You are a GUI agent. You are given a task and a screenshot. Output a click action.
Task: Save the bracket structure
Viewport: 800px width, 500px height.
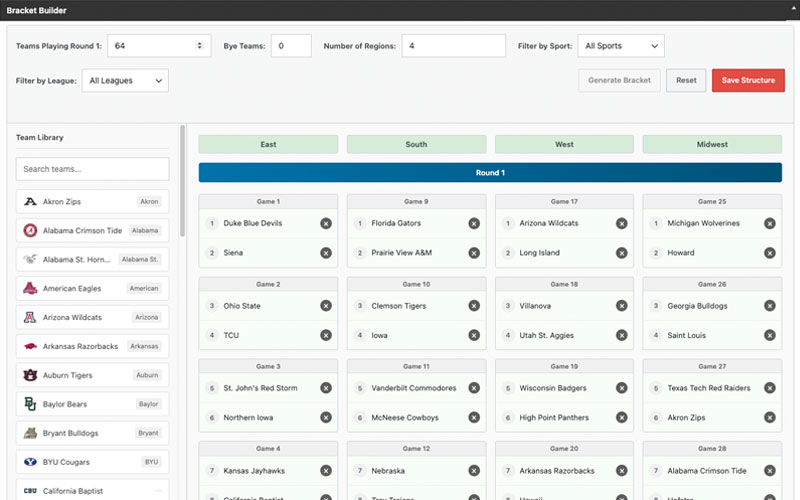click(748, 81)
